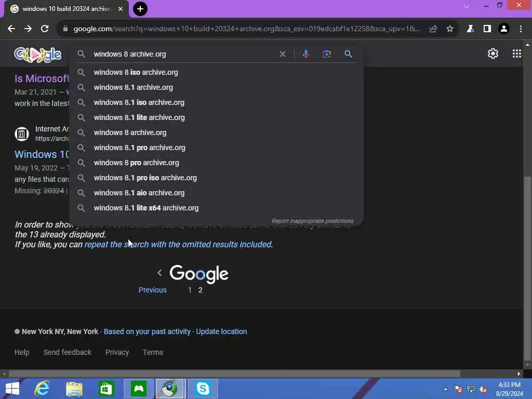Open the Chrome Labs flask icon
The image size is (532, 399).
[470, 29]
